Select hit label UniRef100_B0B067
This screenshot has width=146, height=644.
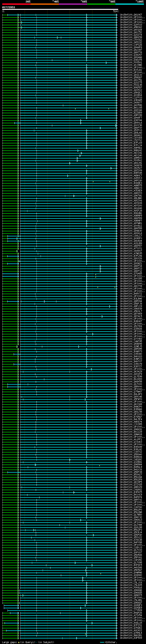pos(131,321)
